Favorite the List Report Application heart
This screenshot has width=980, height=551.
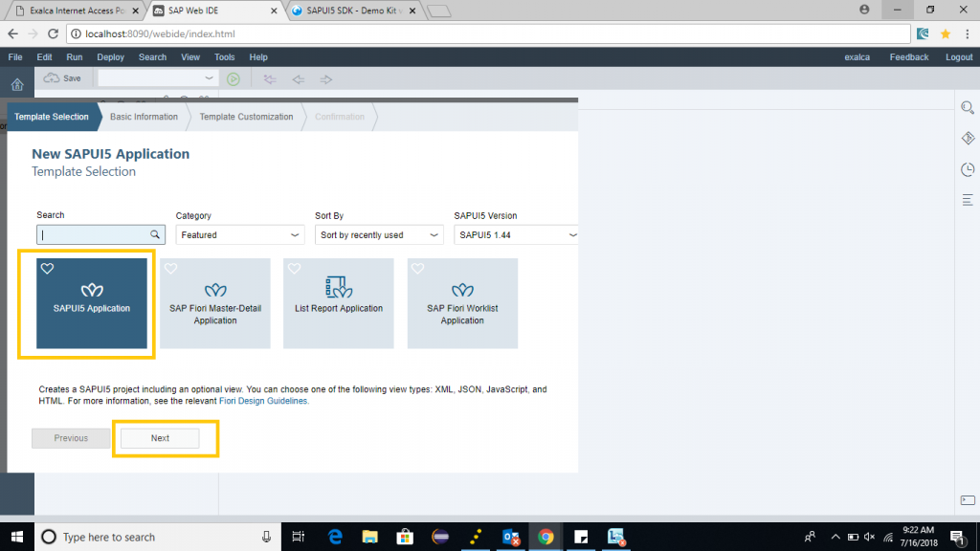click(295, 269)
